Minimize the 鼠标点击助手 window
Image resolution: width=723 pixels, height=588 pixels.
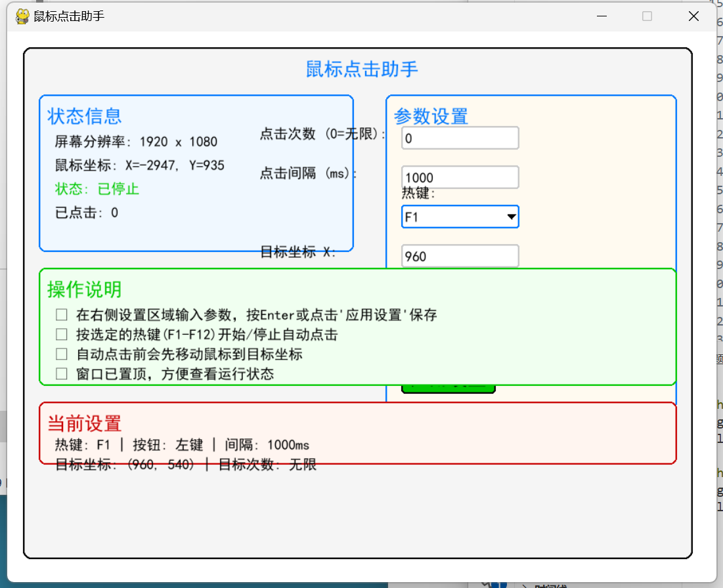[x=602, y=16]
